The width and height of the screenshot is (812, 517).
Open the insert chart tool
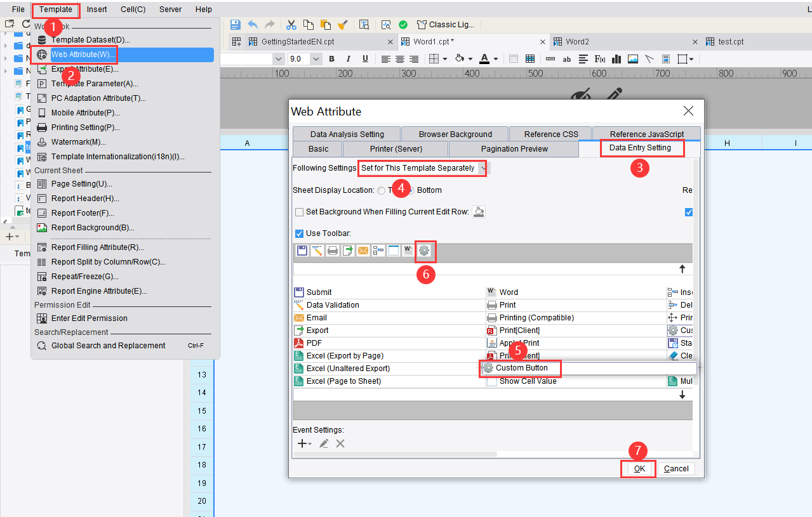pos(616,58)
